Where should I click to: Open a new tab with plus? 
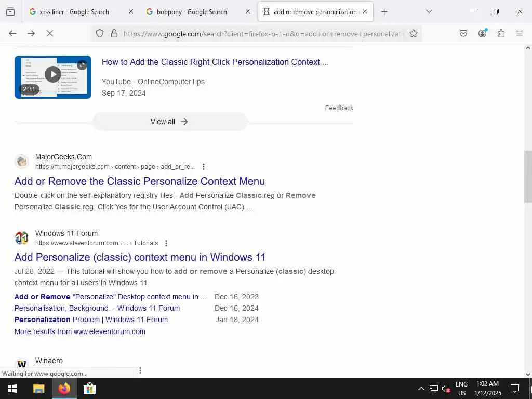pos(384,12)
